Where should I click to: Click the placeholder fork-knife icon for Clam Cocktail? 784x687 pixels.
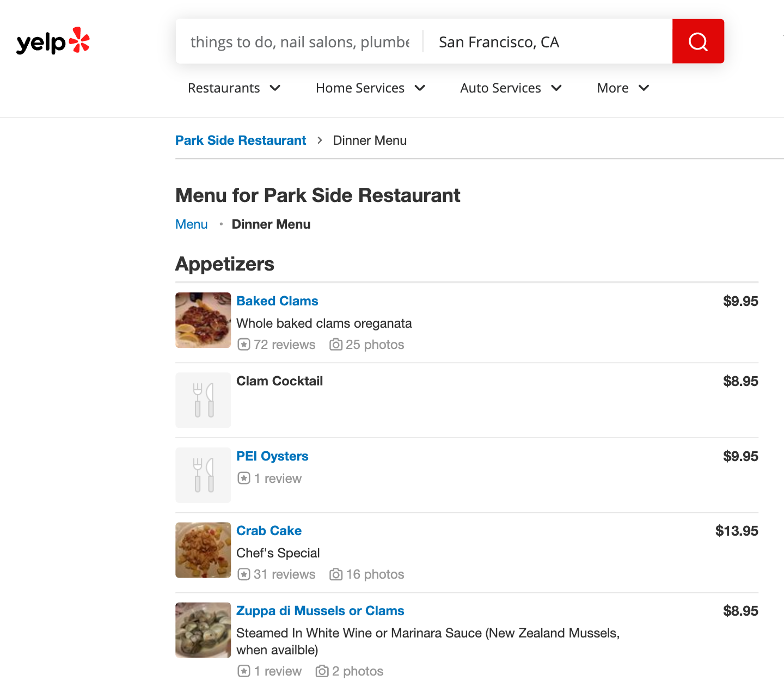coord(203,400)
